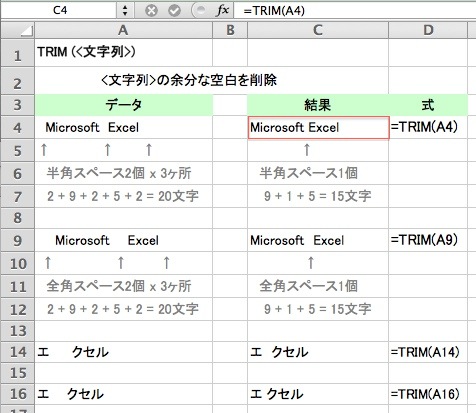
Task: Select column B header
Action: click(x=230, y=30)
